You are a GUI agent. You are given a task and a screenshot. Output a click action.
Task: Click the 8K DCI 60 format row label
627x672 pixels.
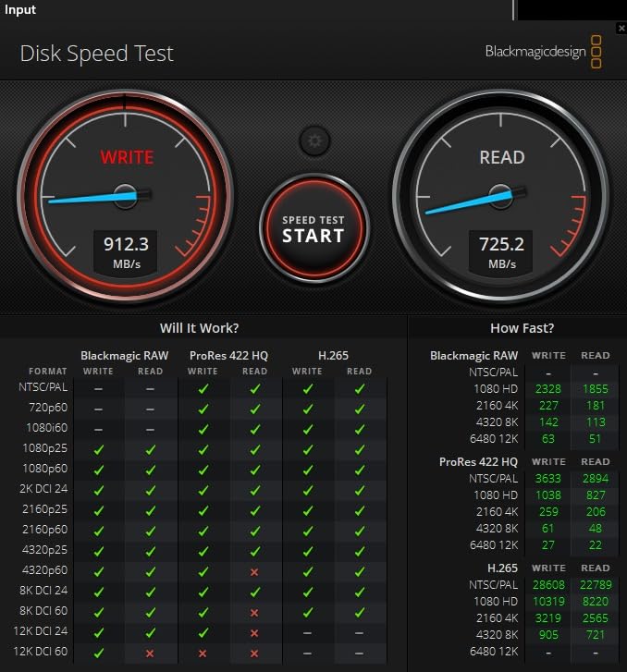pos(43,611)
